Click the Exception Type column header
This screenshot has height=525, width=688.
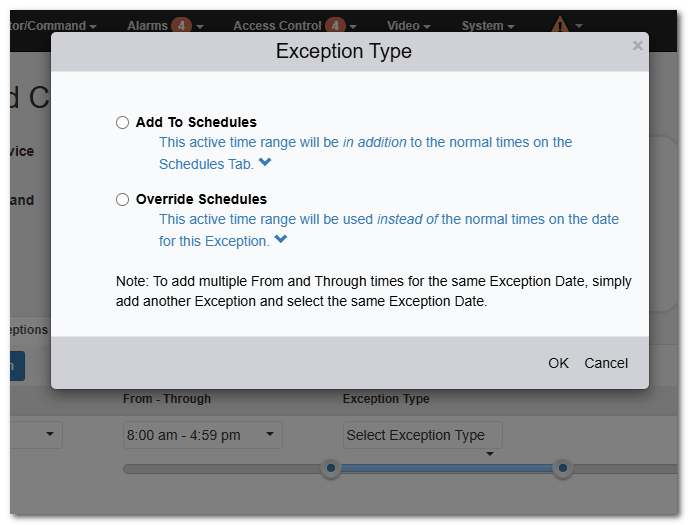[386, 399]
